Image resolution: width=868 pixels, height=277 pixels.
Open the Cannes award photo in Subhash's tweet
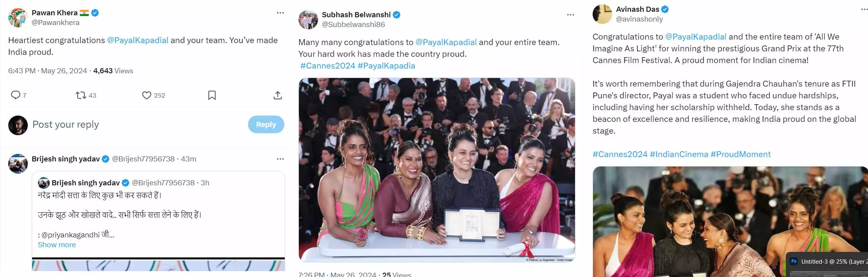coord(437,170)
